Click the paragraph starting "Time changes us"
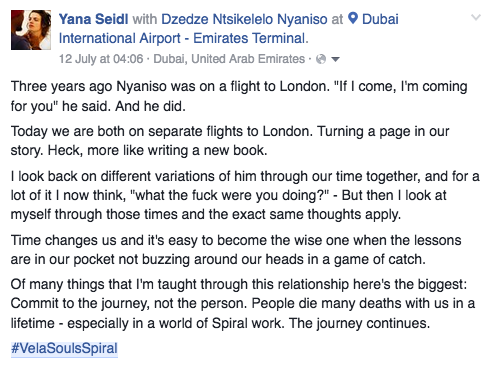 pyautogui.click(x=236, y=249)
